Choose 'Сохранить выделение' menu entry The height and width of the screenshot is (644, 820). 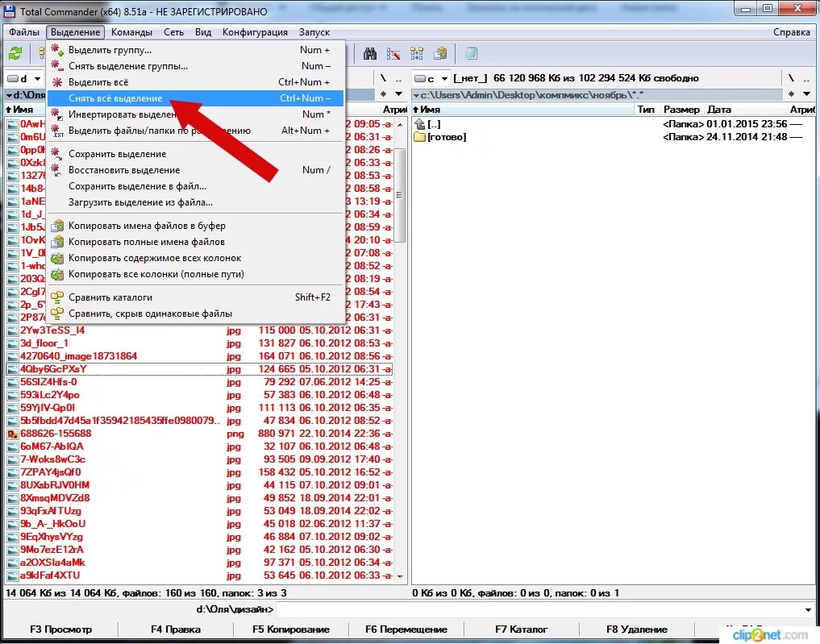(x=196, y=154)
